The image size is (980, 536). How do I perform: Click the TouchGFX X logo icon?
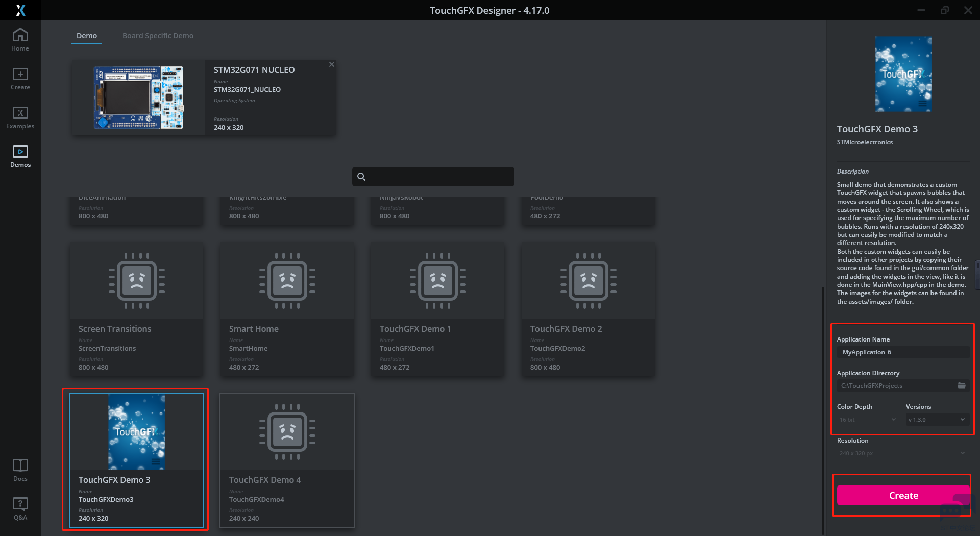coord(20,10)
